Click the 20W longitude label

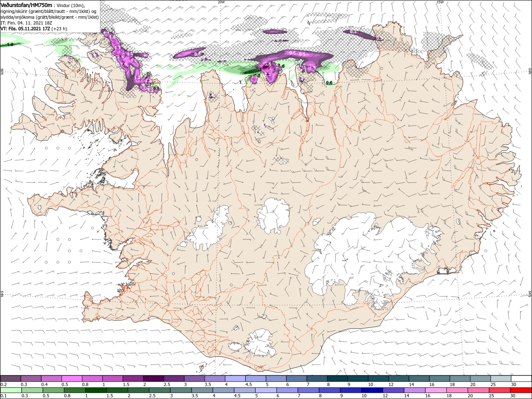(221, 2)
